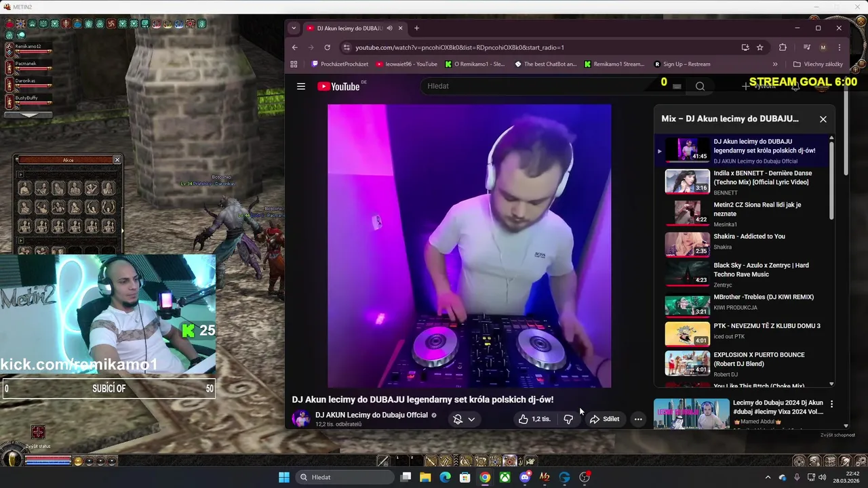Close the DJ Akun browser tab

[400, 28]
